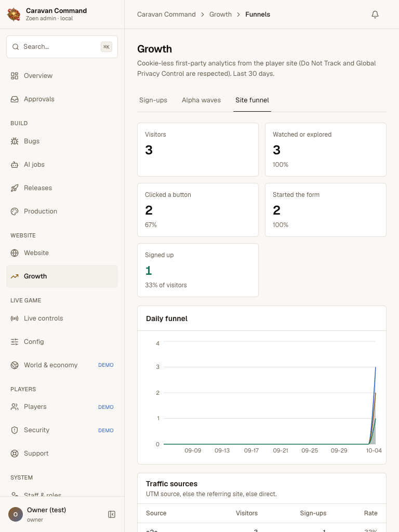
Task: Collapse the sidebar with panel icon
Action: (112, 514)
